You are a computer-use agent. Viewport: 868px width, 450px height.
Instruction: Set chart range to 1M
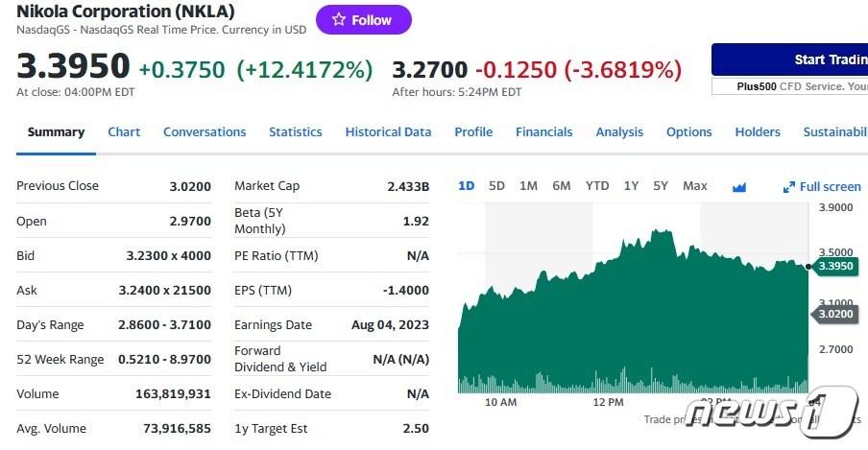[528, 186]
